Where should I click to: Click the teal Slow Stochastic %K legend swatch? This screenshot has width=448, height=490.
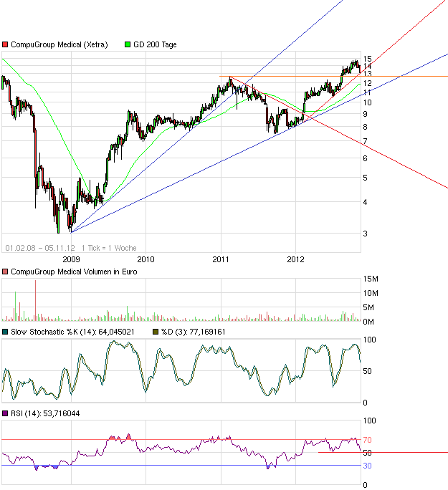tap(5, 332)
